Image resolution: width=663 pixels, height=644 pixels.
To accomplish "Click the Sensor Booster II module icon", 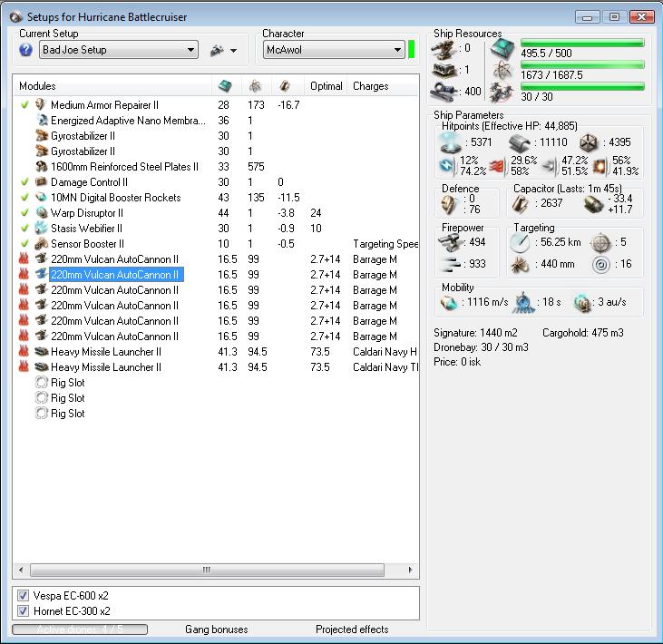I will pos(41,244).
